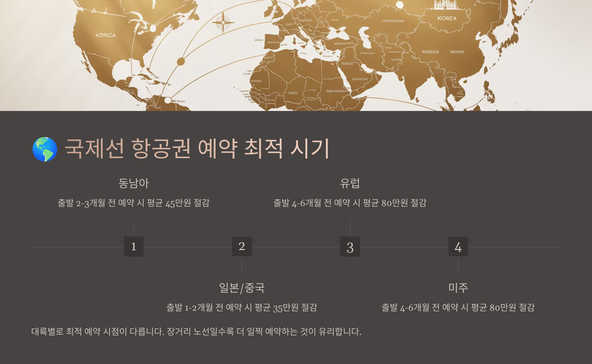Select timeline marker number 4

(458, 246)
